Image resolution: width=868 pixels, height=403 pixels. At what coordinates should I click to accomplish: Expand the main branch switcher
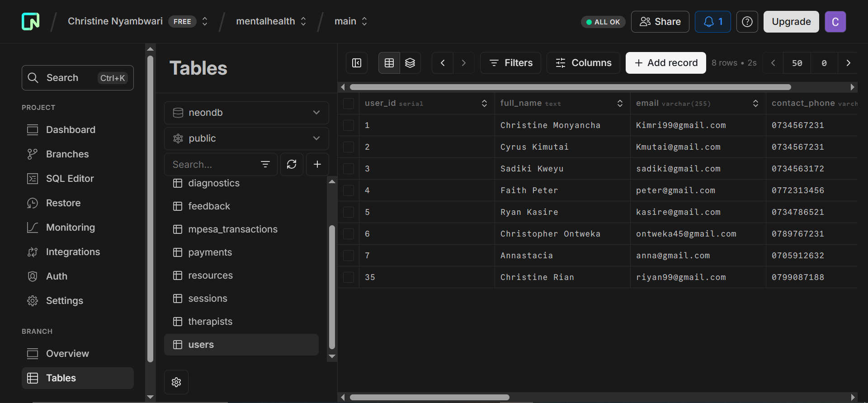point(364,21)
